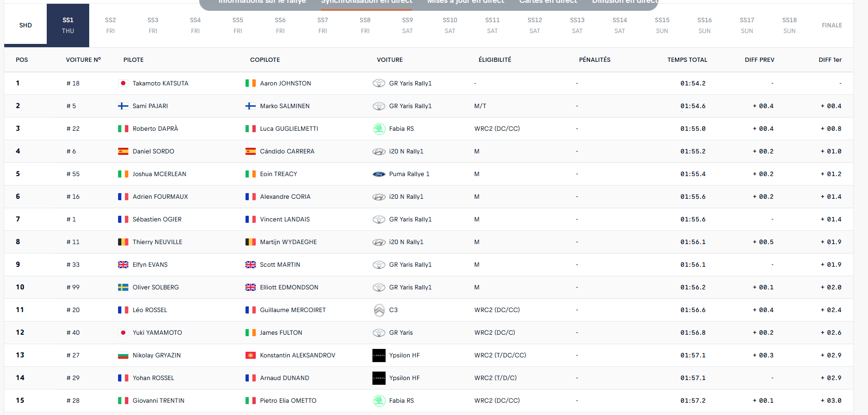Click driver name Takamoto KATSUTA

point(160,84)
